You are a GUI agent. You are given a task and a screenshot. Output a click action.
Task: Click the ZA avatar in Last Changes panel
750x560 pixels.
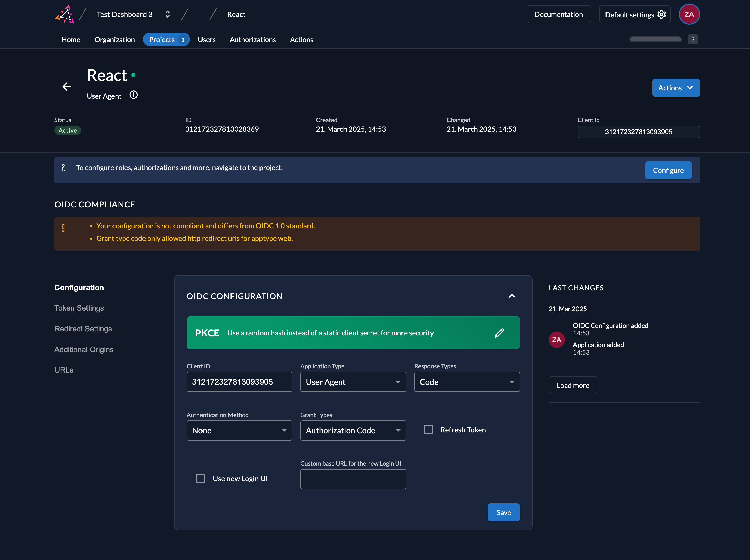pyautogui.click(x=556, y=340)
